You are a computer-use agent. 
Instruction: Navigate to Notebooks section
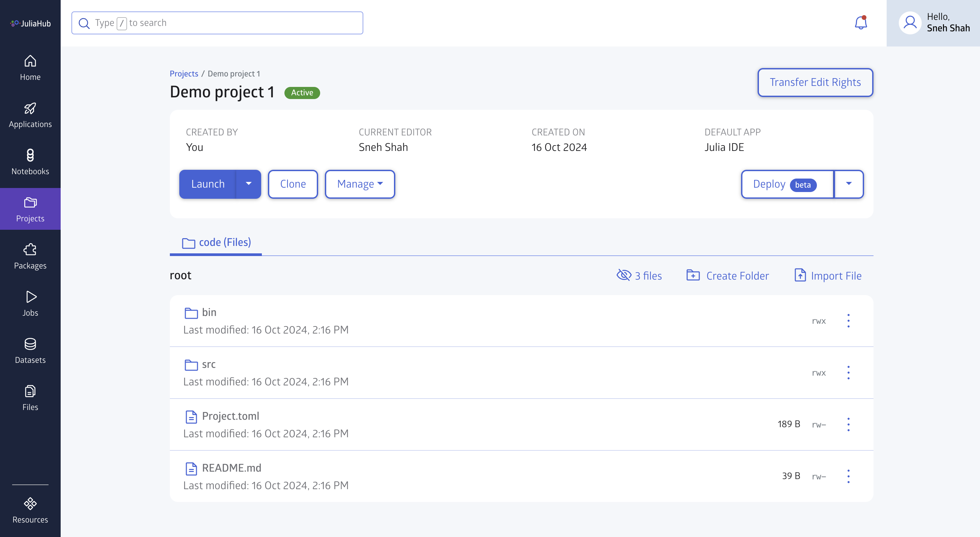(30, 161)
